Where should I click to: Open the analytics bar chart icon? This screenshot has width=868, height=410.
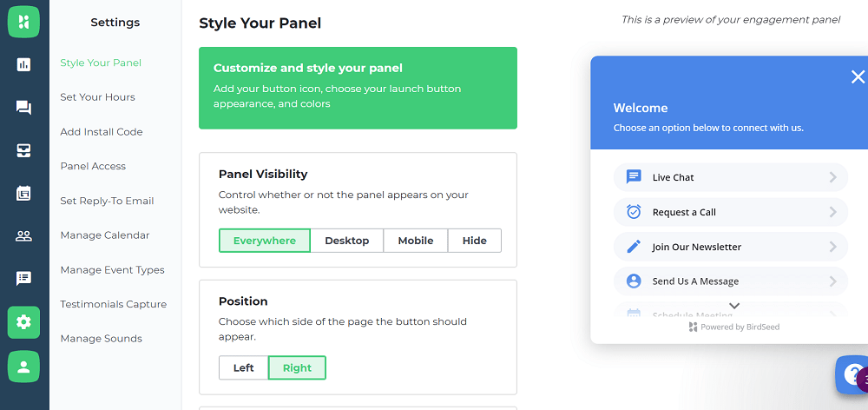(x=23, y=65)
